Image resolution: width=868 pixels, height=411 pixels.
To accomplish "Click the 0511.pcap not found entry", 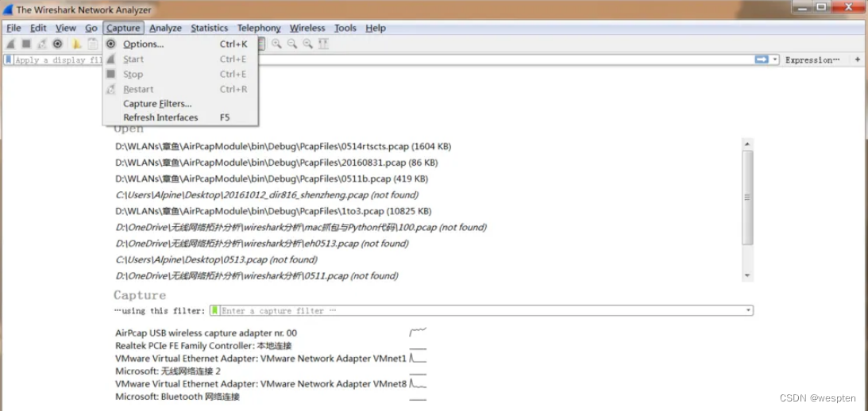I will (x=257, y=275).
